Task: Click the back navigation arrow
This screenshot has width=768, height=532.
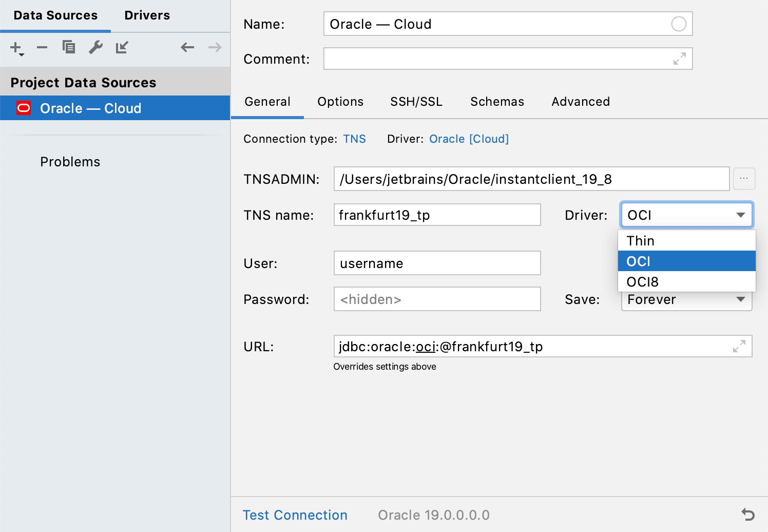Action: [187, 47]
